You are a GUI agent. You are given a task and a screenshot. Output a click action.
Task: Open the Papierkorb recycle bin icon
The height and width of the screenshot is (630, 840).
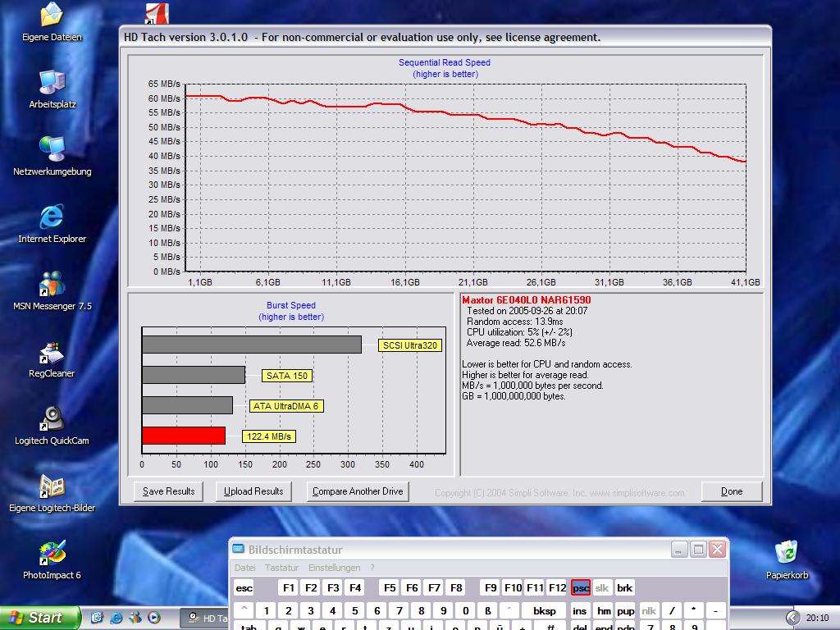(787, 559)
